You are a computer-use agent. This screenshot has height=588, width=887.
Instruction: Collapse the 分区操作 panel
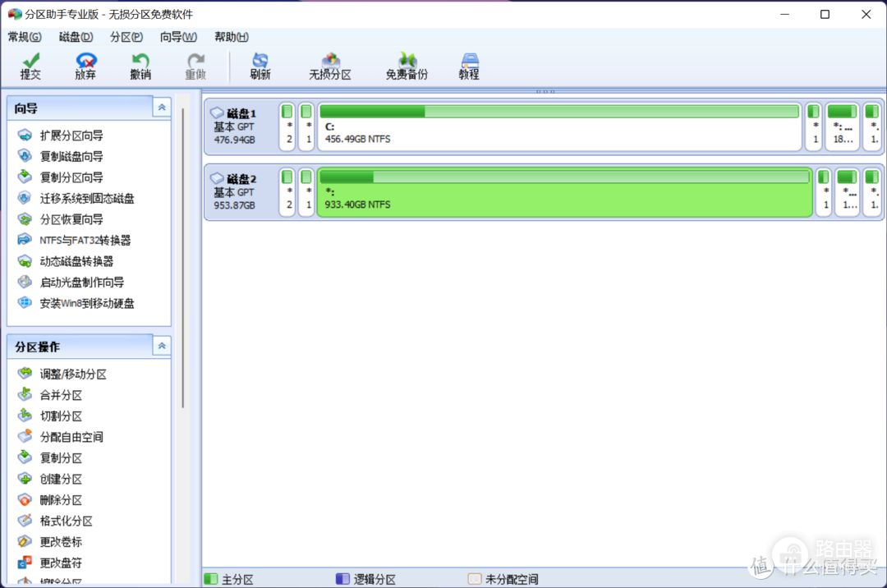pos(162,346)
